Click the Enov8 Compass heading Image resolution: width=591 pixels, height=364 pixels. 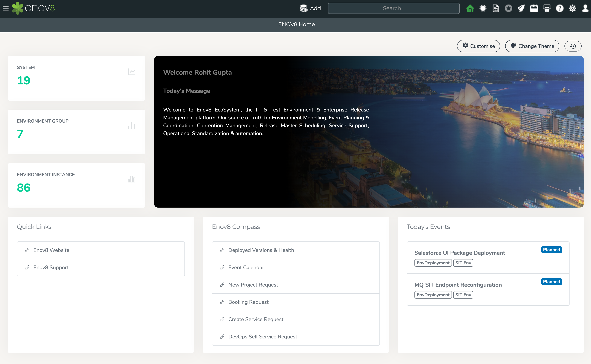[236, 227]
